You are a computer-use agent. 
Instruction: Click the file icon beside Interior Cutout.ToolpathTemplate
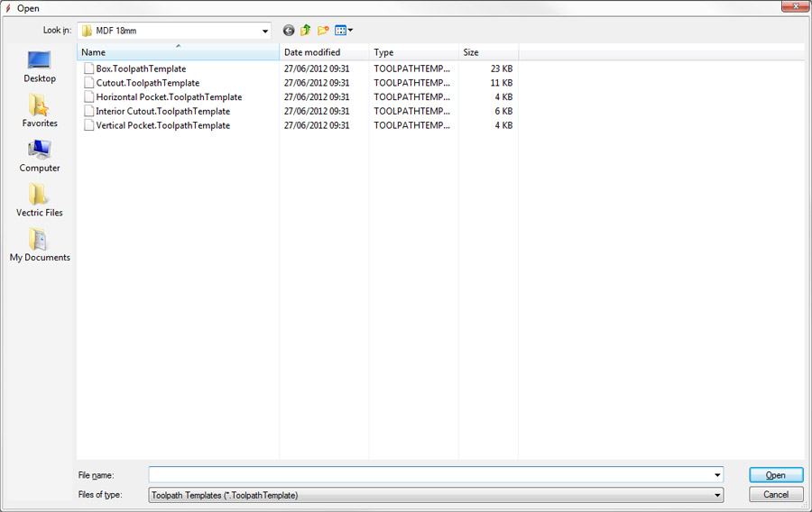tap(88, 111)
